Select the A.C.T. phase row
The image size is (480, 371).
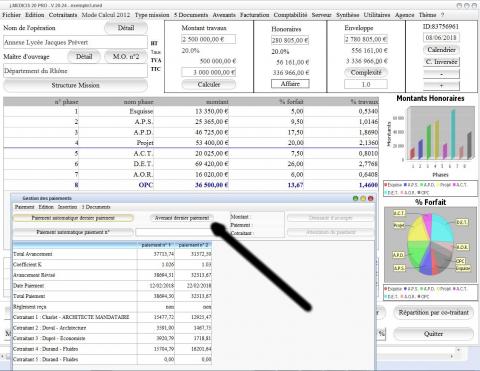pos(191,154)
